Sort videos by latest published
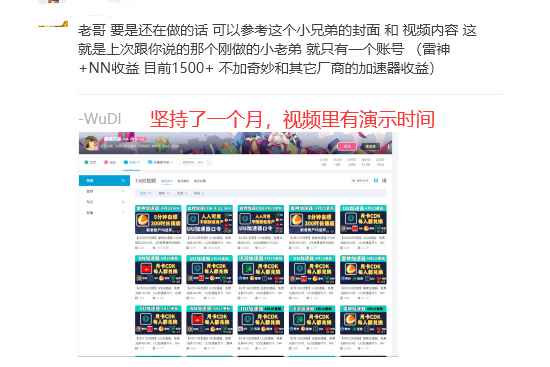Screen dimensions: 550x367 tap(167, 181)
